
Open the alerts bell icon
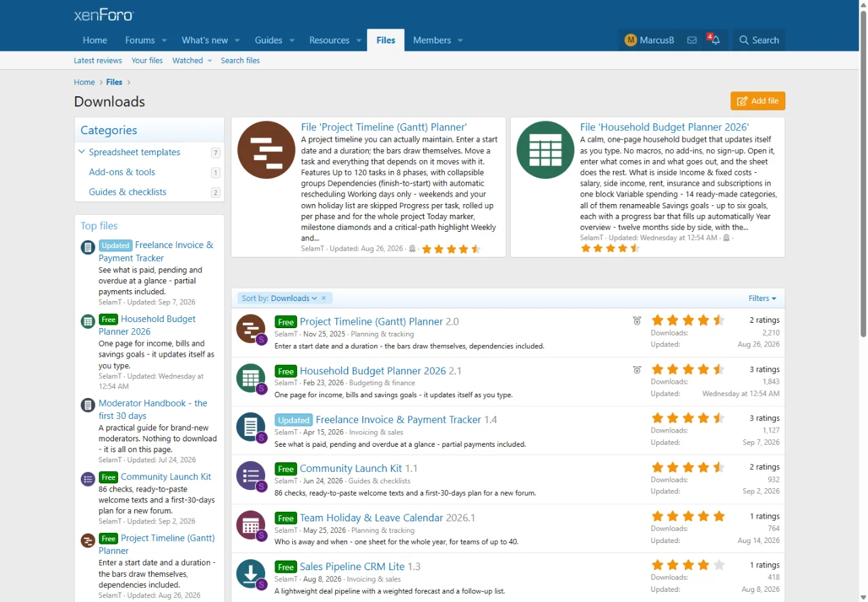(x=715, y=40)
